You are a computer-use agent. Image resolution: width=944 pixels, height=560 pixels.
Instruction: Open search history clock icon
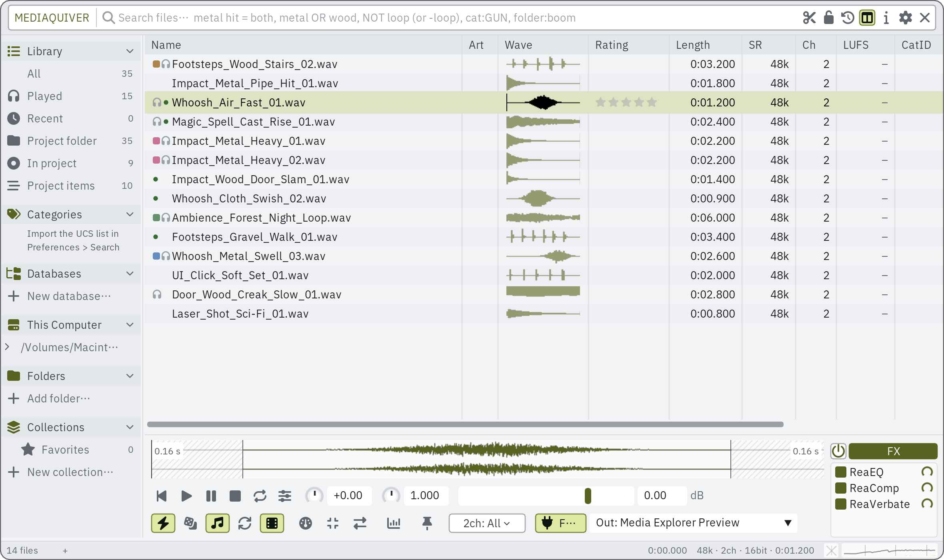[x=848, y=18]
